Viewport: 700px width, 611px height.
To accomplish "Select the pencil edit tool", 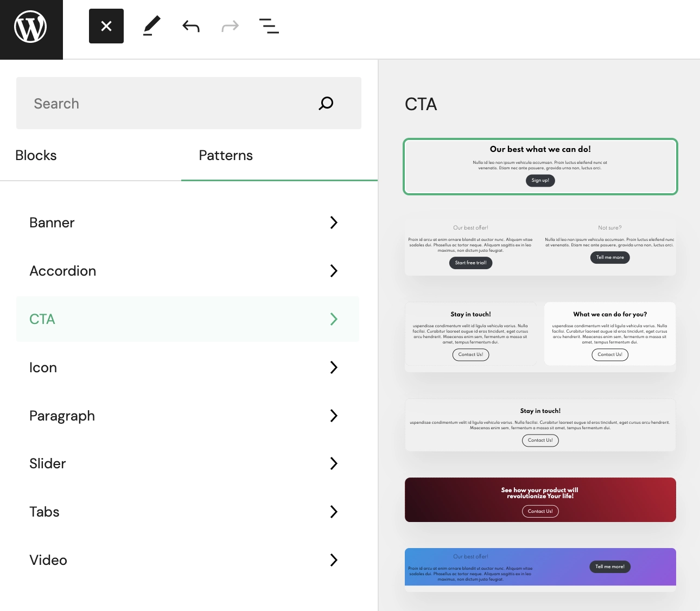I will 152,26.
